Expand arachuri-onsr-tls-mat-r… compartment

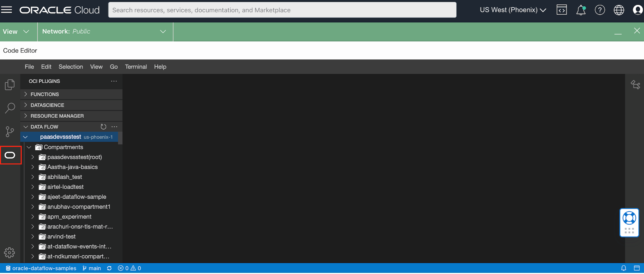33,227
